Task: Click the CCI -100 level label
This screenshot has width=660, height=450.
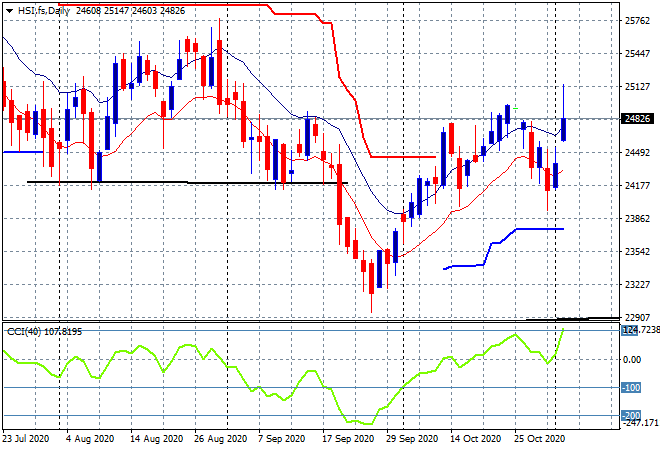Action: tap(631, 388)
